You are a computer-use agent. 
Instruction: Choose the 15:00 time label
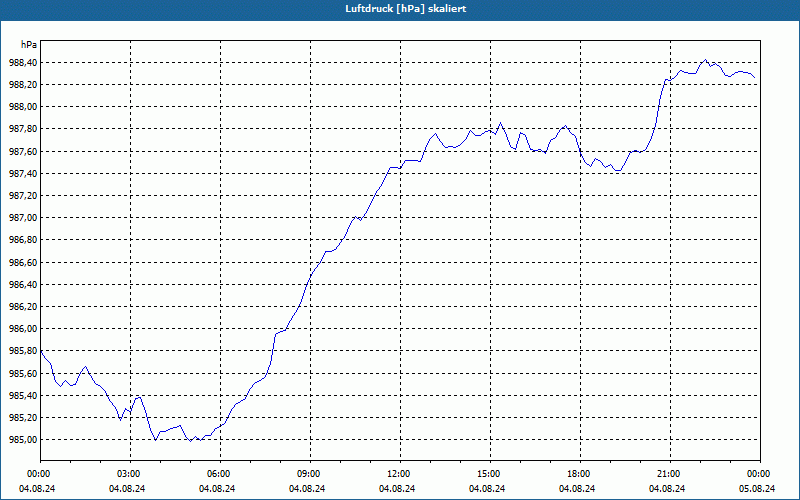coord(487,474)
